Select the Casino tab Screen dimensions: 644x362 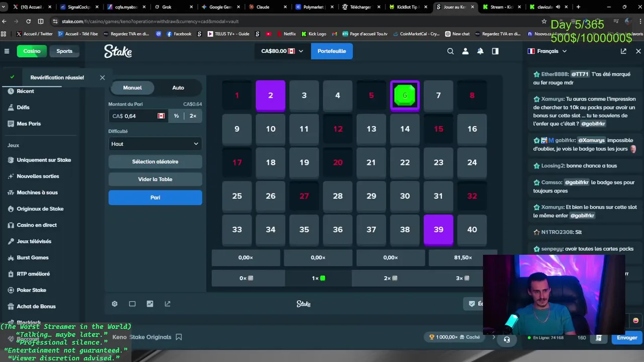click(32, 51)
